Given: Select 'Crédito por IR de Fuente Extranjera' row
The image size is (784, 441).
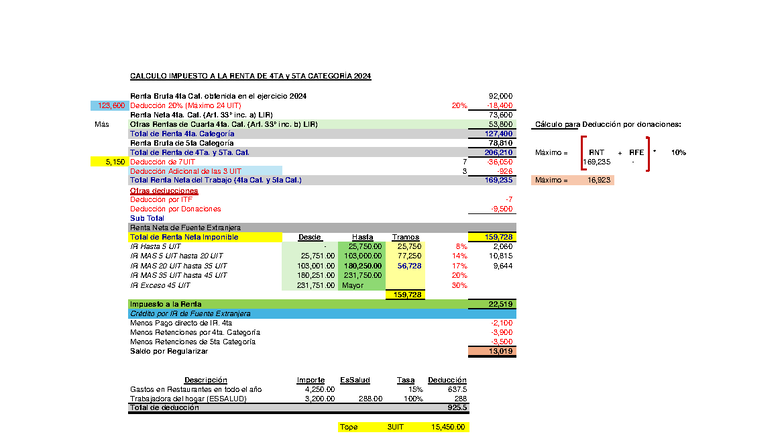Looking at the screenshot, I should click(x=322, y=314).
